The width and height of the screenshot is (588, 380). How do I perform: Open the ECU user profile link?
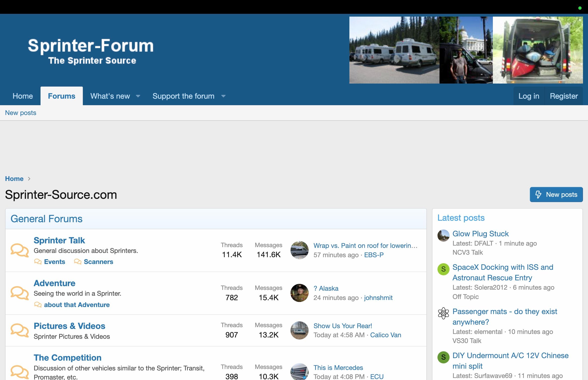click(377, 376)
